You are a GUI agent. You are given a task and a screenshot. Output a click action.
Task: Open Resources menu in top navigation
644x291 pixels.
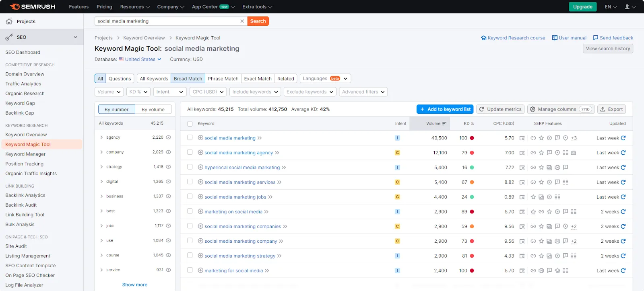(x=135, y=7)
